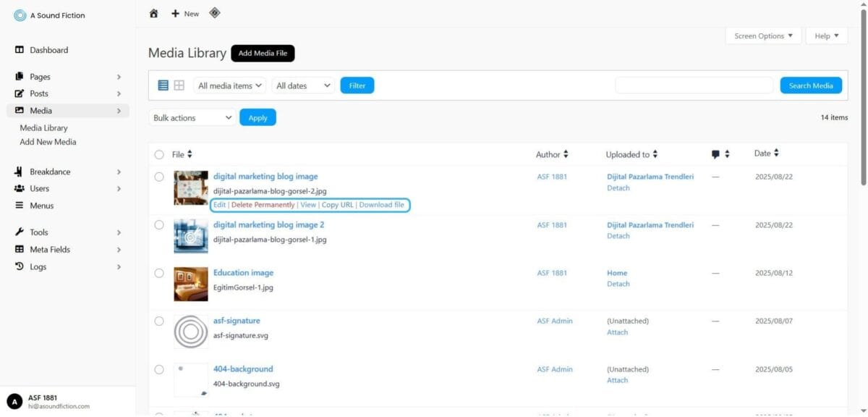Click the ASF 1881 user avatar

14,401
